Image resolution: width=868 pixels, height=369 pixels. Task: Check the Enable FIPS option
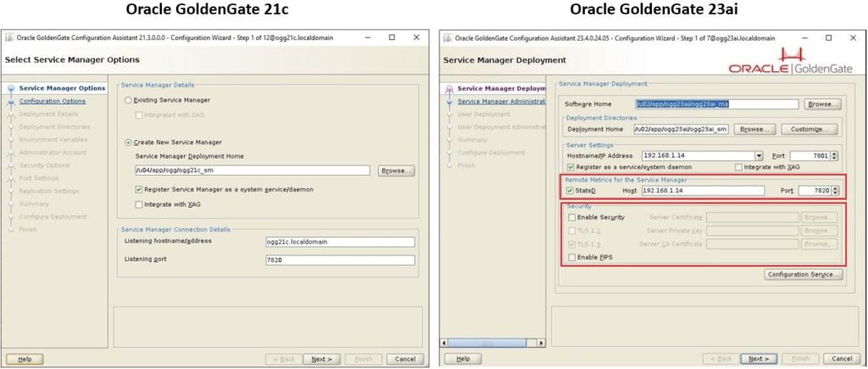[570, 257]
